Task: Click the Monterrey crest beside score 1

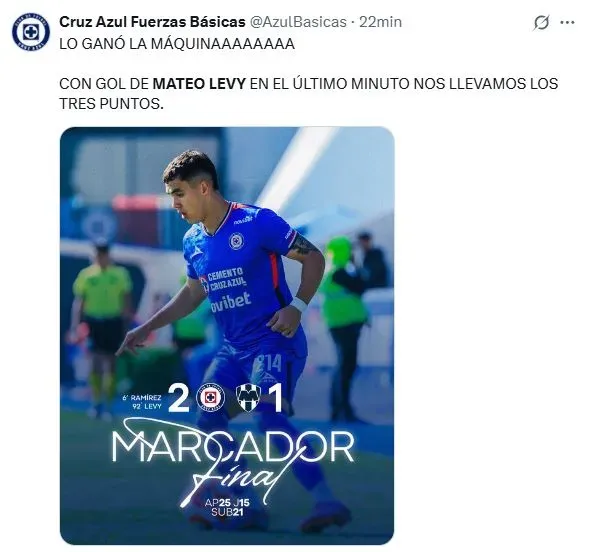Action: pyautogui.click(x=248, y=398)
